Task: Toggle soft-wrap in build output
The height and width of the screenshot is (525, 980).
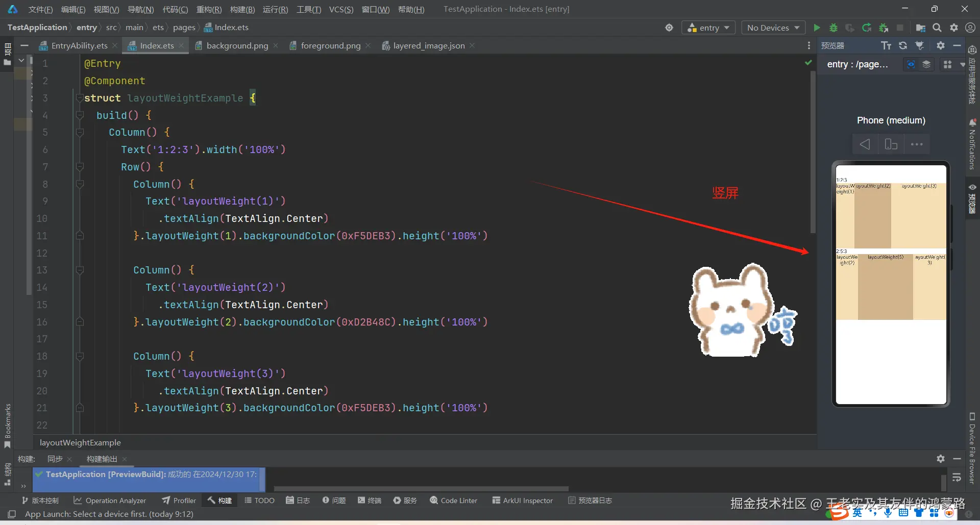Action: coord(957,478)
